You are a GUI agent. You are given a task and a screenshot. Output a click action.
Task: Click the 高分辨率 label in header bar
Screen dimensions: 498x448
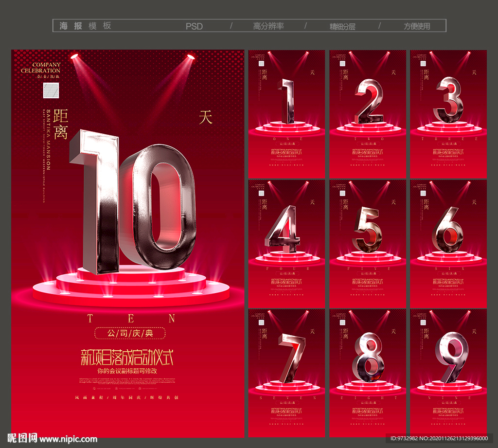[268, 26]
